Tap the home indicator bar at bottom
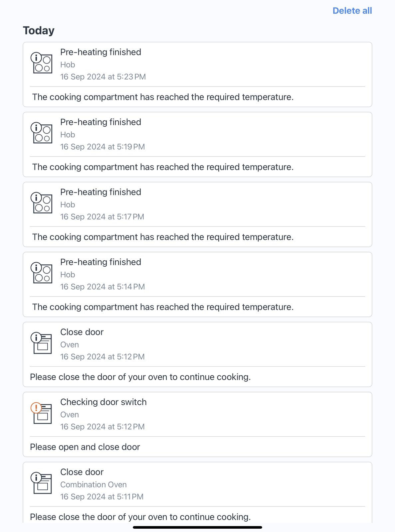The width and height of the screenshot is (395, 532). click(x=197, y=527)
